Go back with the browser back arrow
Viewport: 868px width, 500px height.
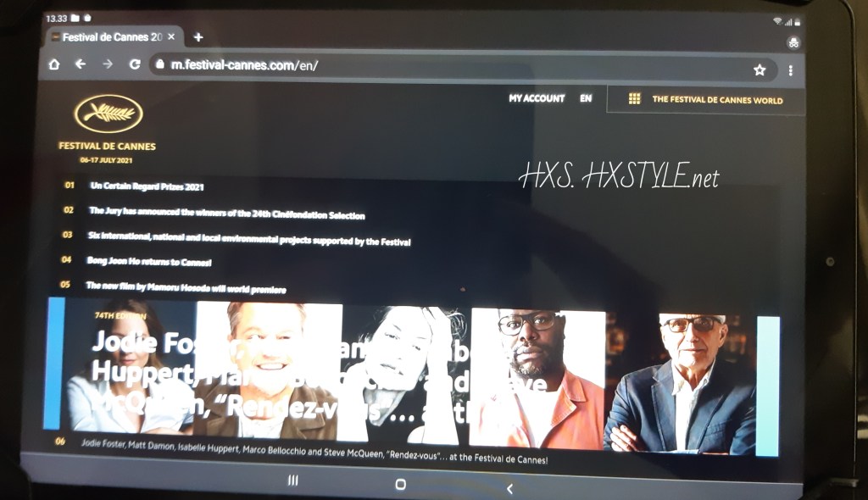point(81,64)
